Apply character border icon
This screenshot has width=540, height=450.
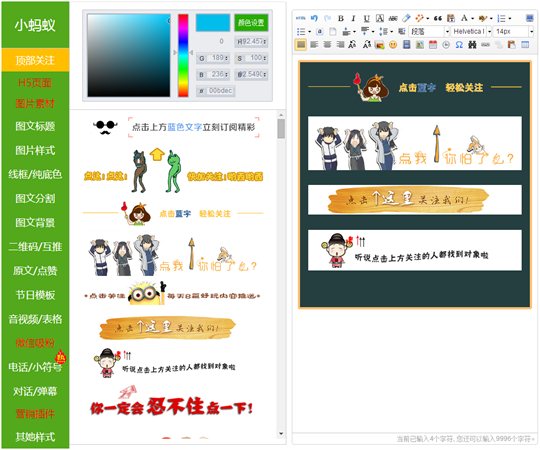[380, 18]
